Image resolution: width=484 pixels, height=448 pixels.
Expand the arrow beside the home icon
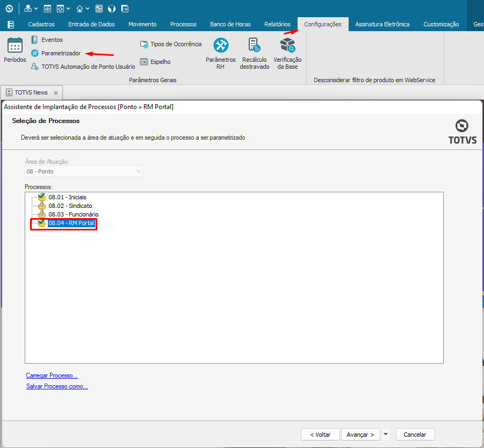[88, 9]
